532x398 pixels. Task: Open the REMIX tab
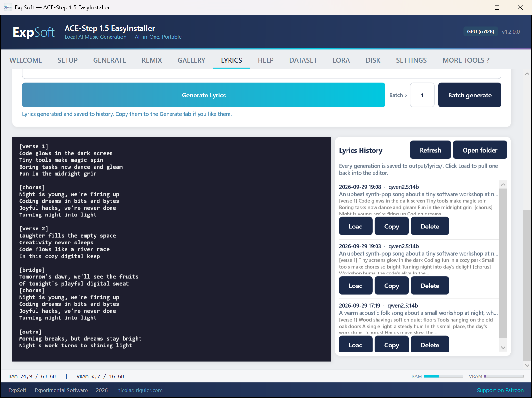pyautogui.click(x=152, y=60)
